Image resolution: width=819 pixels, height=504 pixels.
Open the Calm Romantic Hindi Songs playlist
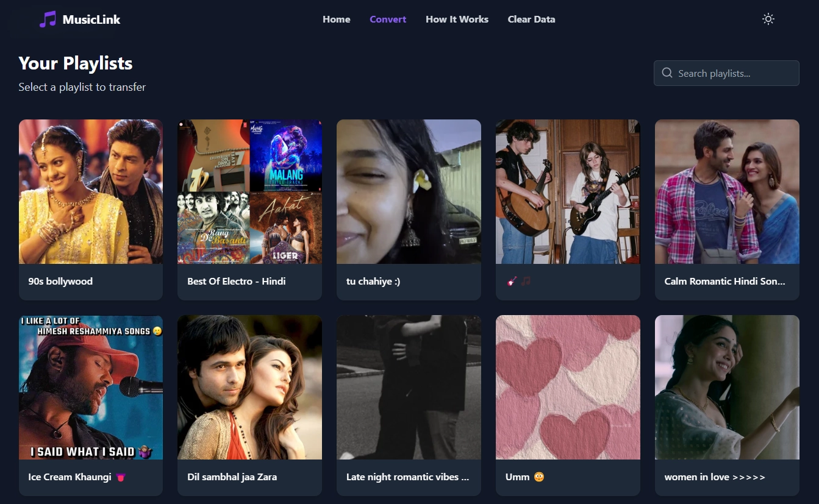point(727,191)
